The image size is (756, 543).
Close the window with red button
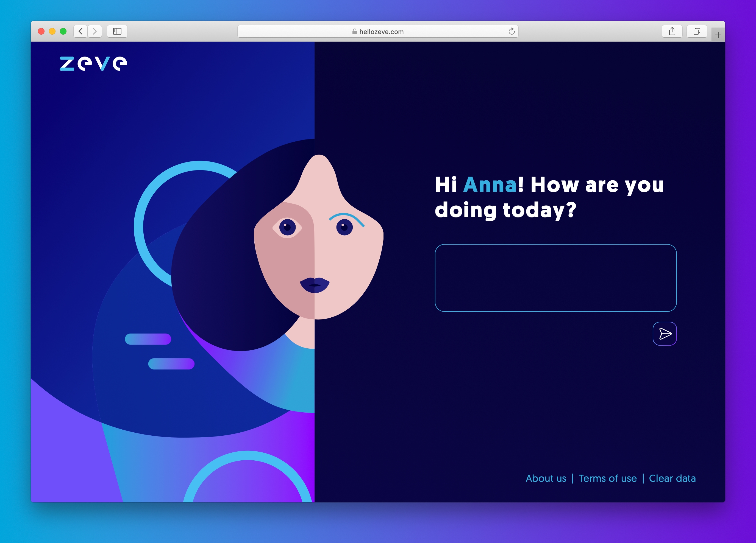point(41,31)
